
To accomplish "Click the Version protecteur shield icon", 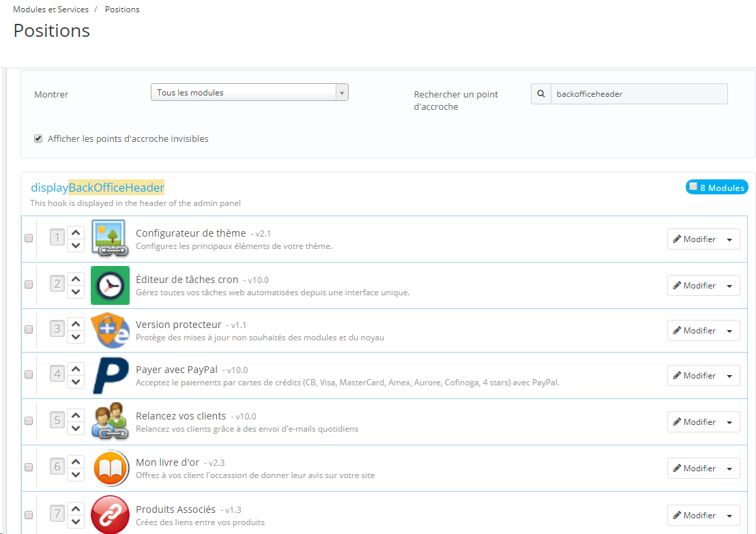I will [110, 330].
